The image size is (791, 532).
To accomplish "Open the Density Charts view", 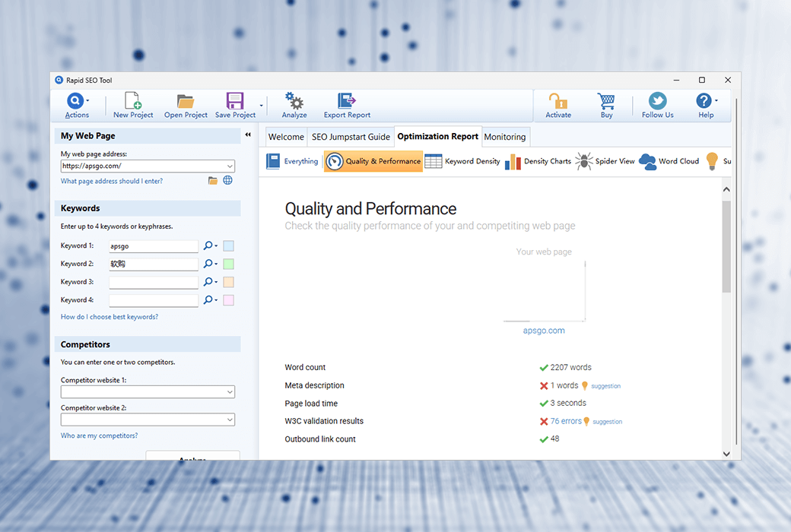I will (538, 161).
